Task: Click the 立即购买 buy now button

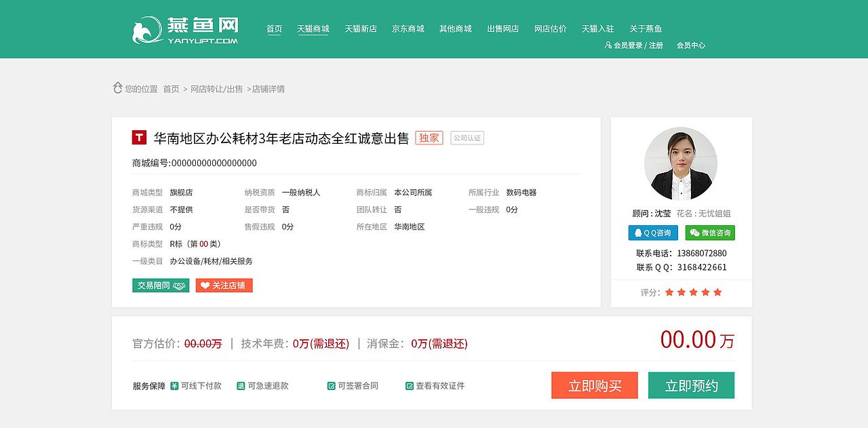Action: pos(594,385)
